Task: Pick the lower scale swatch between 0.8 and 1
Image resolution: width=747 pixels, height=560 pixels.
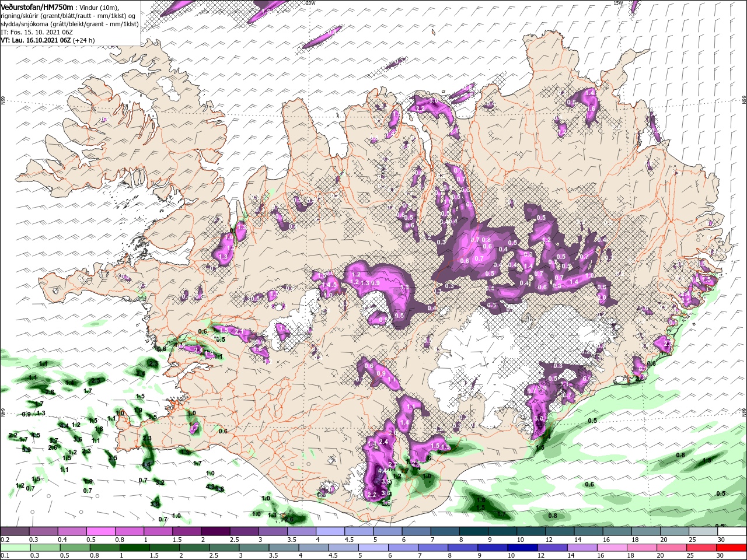Action: (104, 548)
